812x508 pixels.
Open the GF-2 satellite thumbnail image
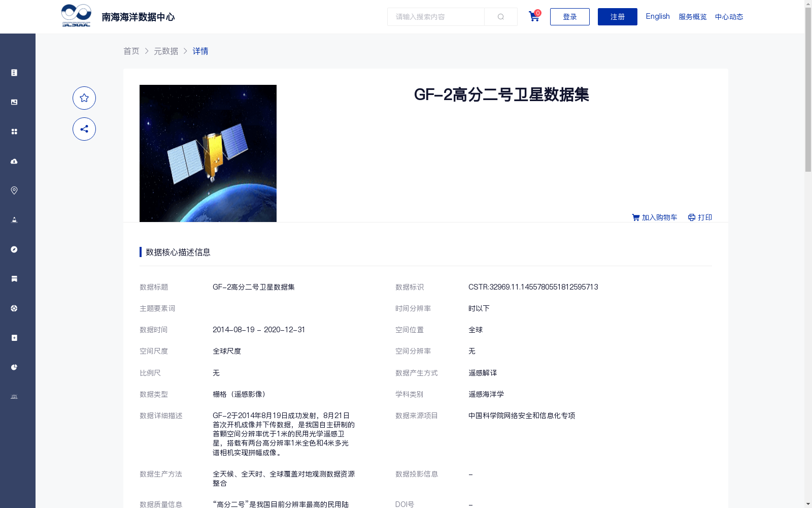point(208,153)
